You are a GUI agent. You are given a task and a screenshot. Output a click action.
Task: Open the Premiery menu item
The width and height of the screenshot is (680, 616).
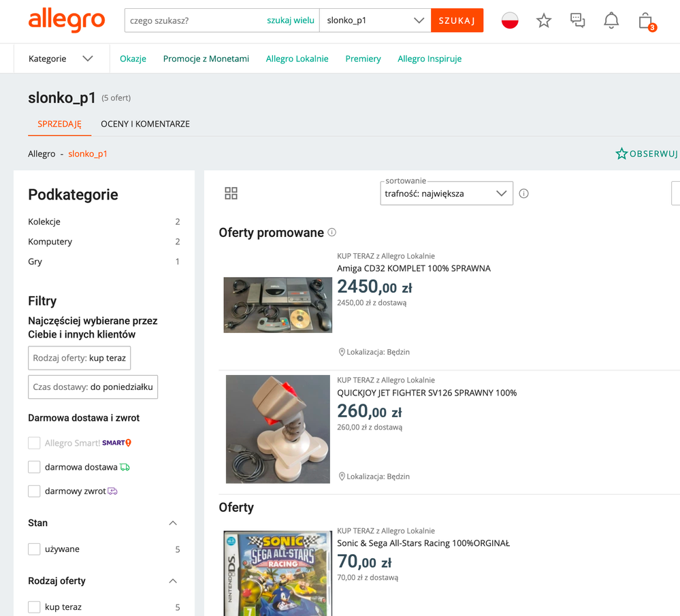(x=363, y=59)
